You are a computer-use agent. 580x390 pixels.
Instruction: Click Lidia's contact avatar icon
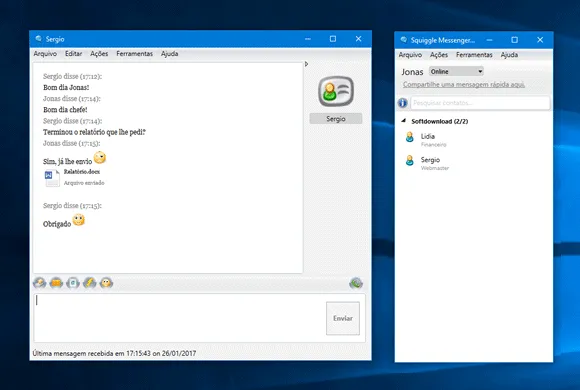[x=409, y=137]
